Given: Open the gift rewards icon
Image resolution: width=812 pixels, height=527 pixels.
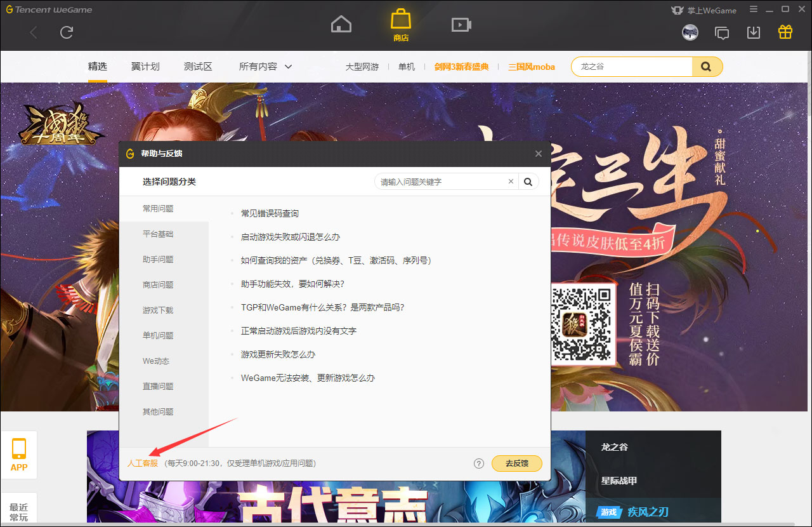Looking at the screenshot, I should click(785, 30).
